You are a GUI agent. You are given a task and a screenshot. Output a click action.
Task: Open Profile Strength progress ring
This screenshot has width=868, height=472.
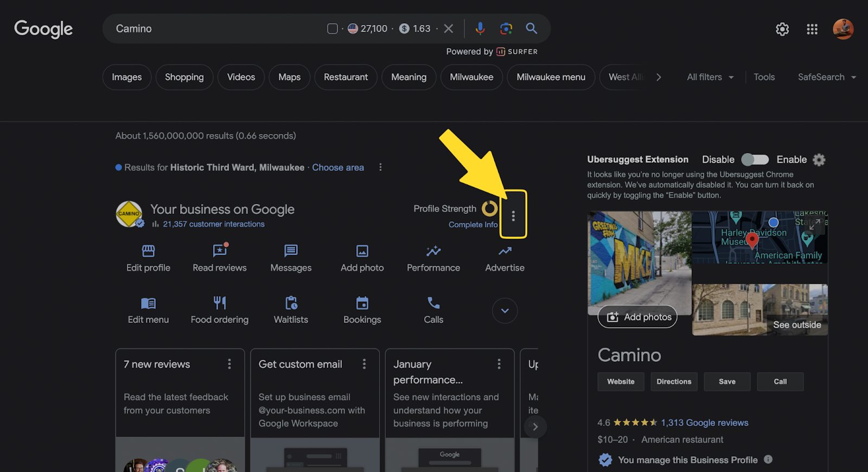490,208
